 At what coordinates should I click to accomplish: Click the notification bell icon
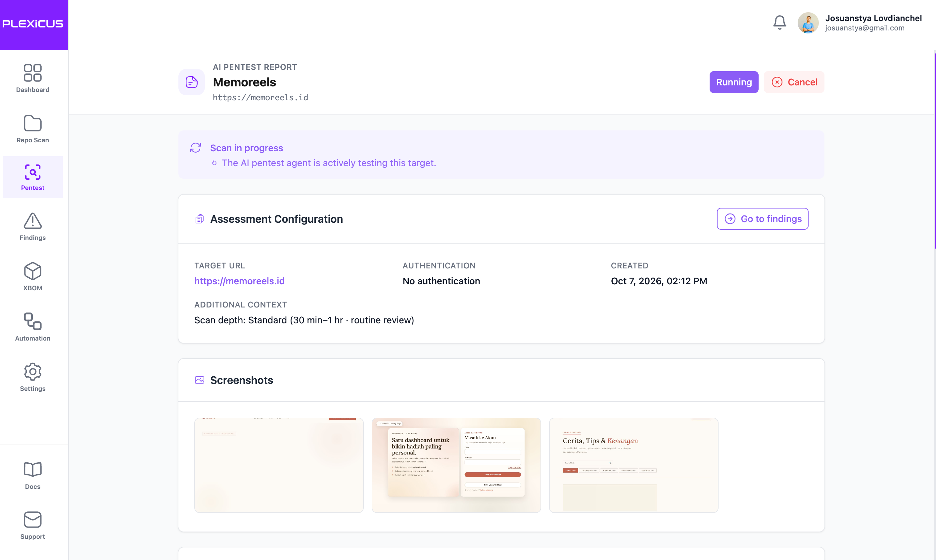[x=779, y=23]
